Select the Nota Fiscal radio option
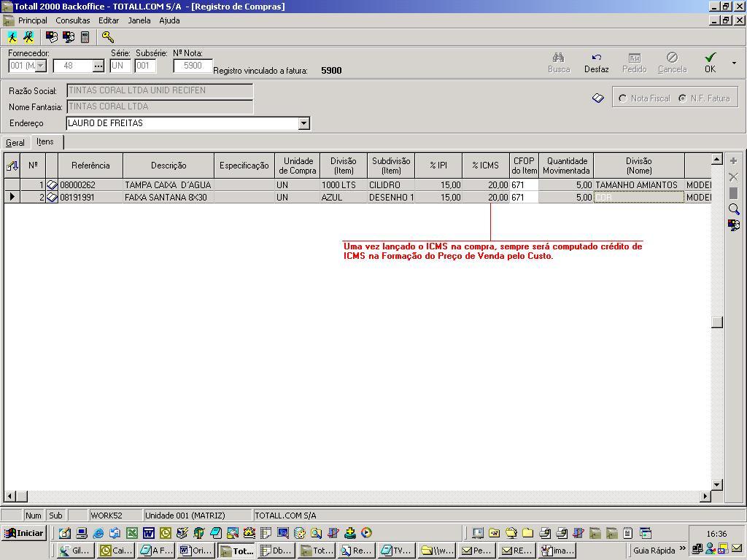Viewport: 747px width, 560px height. tap(622, 98)
